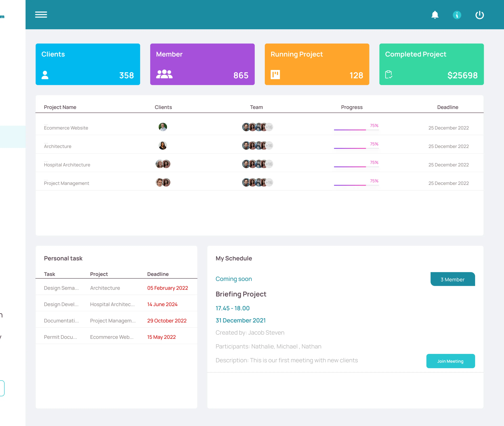Click the Design Sema... task

61,288
